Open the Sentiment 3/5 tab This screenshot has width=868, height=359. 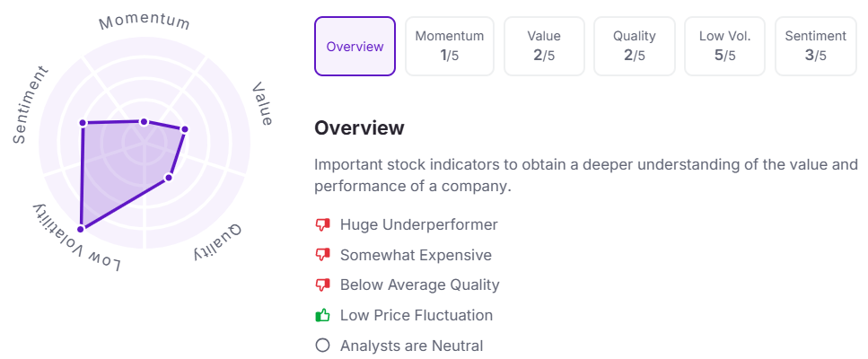click(x=815, y=47)
